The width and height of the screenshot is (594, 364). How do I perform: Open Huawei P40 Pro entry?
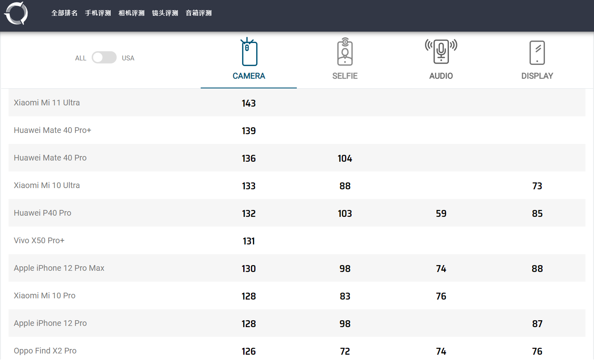43,213
